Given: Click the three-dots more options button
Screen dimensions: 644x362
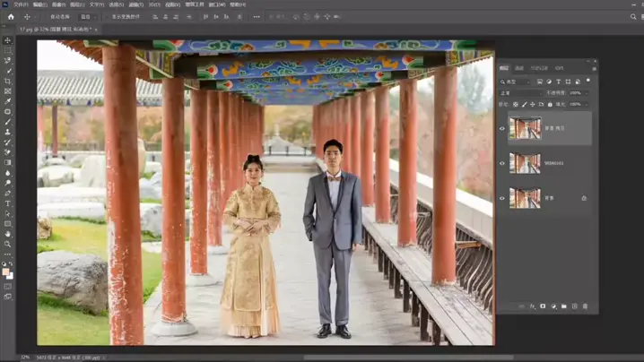Looking at the screenshot, I should (257, 16).
